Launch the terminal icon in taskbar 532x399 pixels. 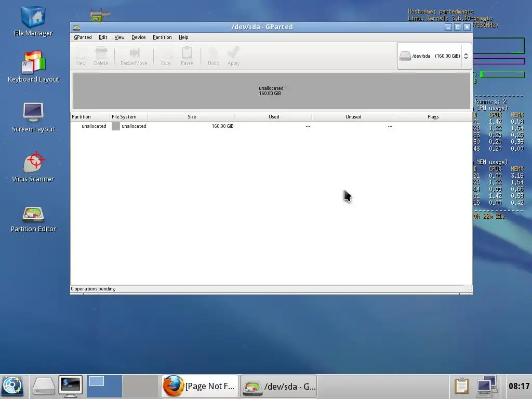71,386
